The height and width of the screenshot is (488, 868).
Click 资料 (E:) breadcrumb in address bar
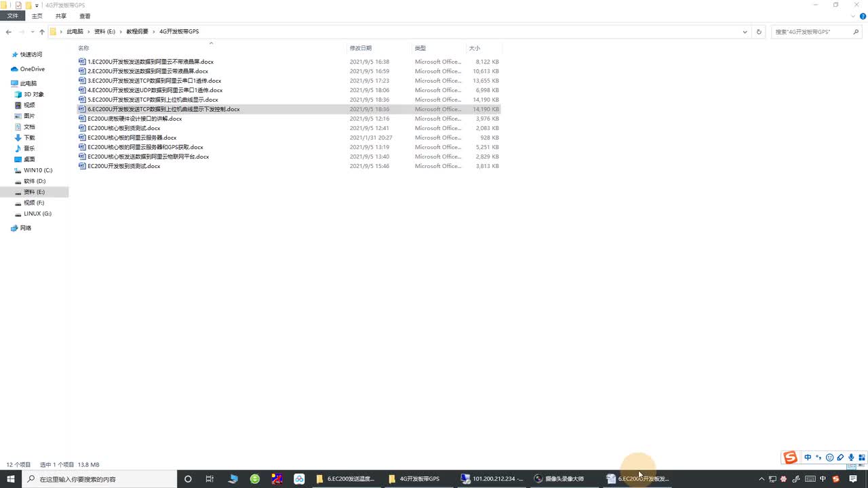[104, 32]
